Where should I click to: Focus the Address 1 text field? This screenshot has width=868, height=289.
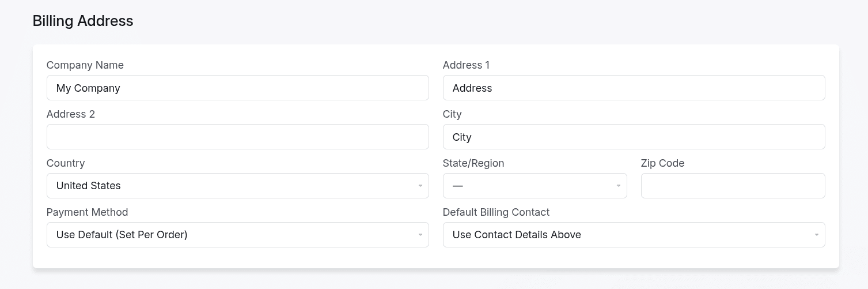pos(634,88)
